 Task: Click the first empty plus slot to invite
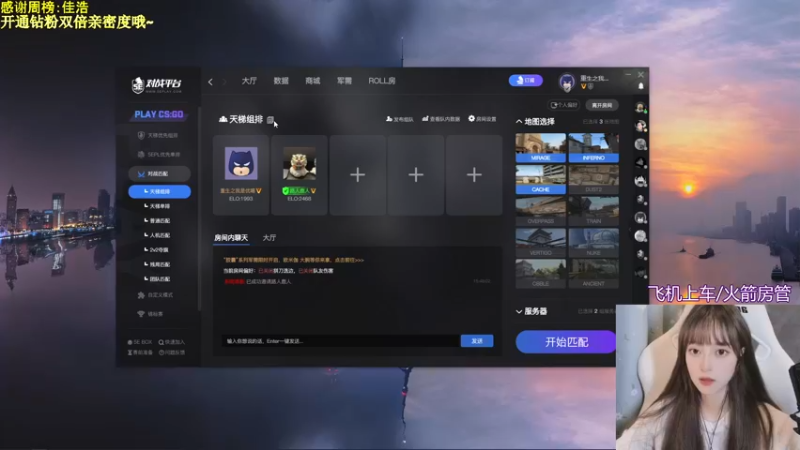tap(358, 175)
